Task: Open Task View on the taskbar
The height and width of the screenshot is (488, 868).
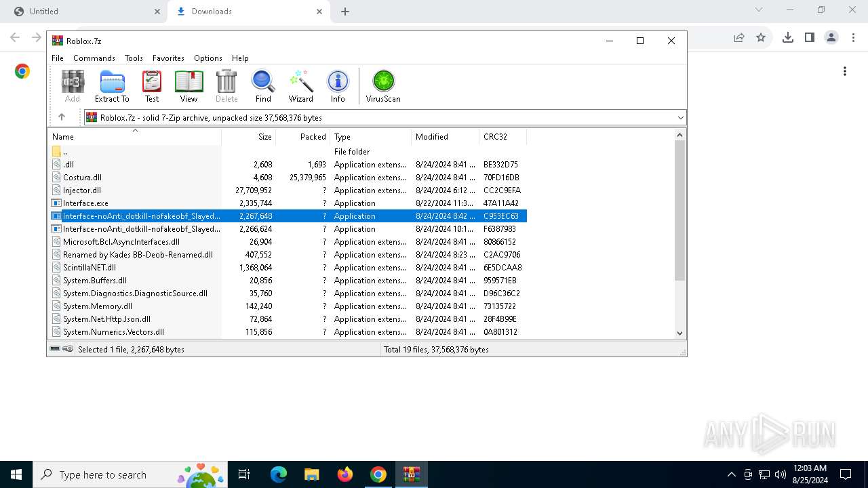Action: coord(244,474)
